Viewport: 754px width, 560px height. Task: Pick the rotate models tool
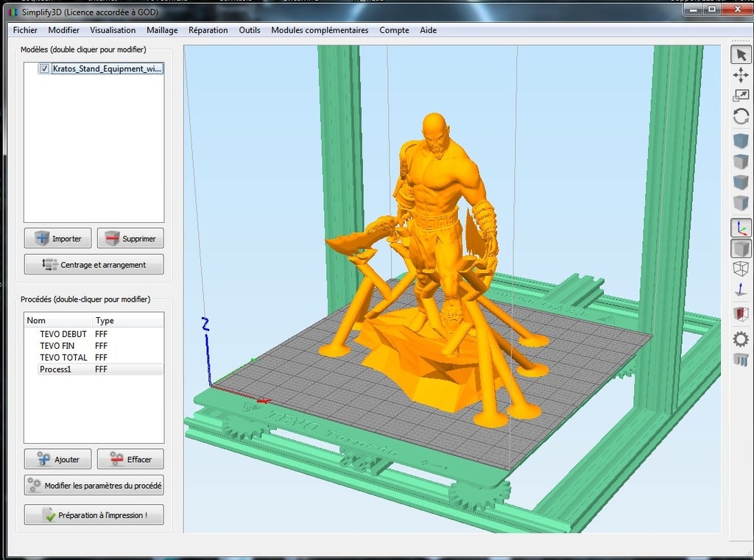[741, 116]
